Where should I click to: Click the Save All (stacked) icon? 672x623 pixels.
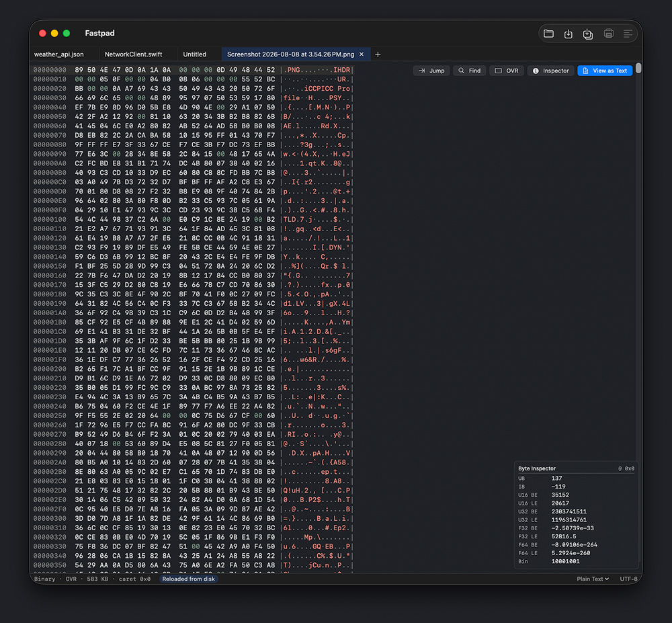[x=588, y=34]
